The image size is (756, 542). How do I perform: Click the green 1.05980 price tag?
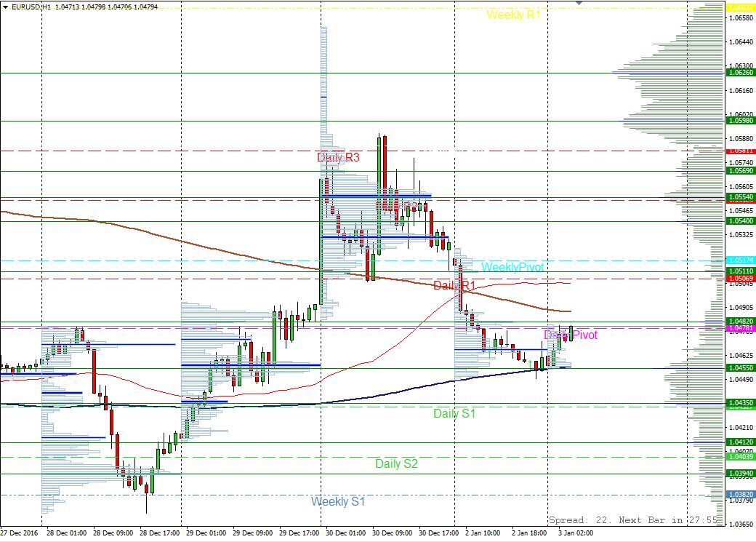tap(741, 121)
